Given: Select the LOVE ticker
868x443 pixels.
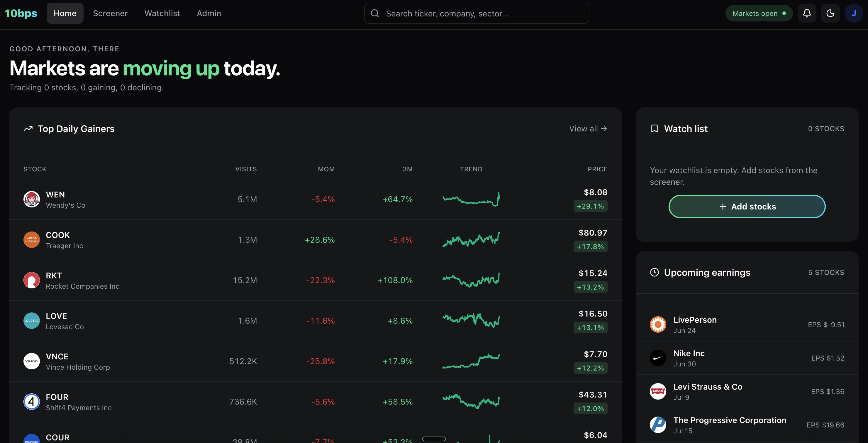Looking at the screenshot, I should [x=56, y=316].
